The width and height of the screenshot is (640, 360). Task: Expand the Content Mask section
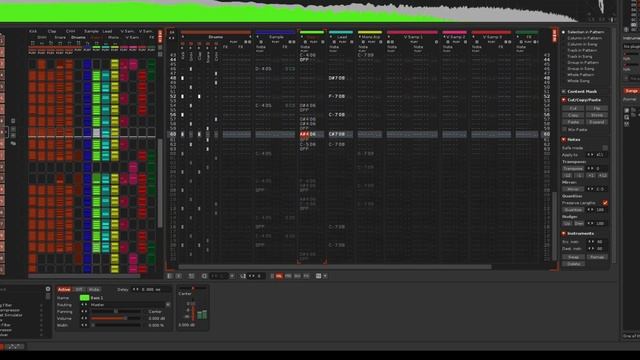coord(564,91)
